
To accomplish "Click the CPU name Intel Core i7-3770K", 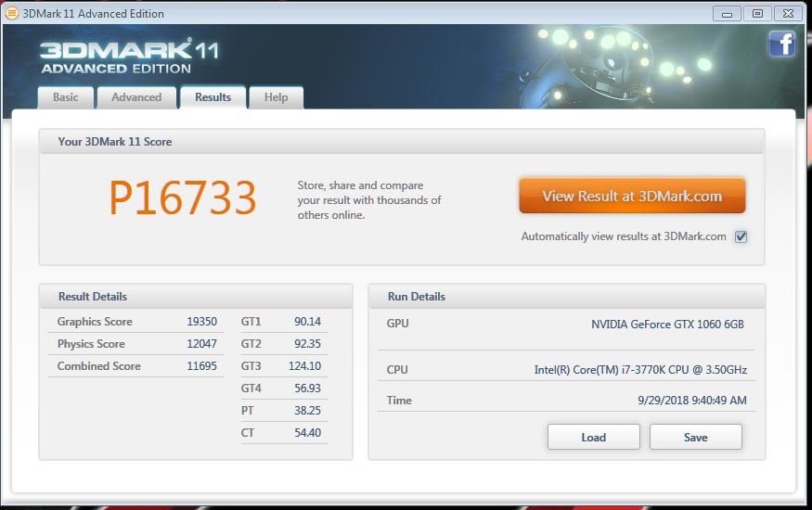I will (640, 370).
